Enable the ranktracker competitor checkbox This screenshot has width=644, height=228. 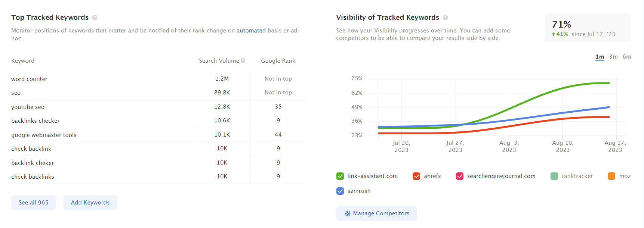click(554, 176)
